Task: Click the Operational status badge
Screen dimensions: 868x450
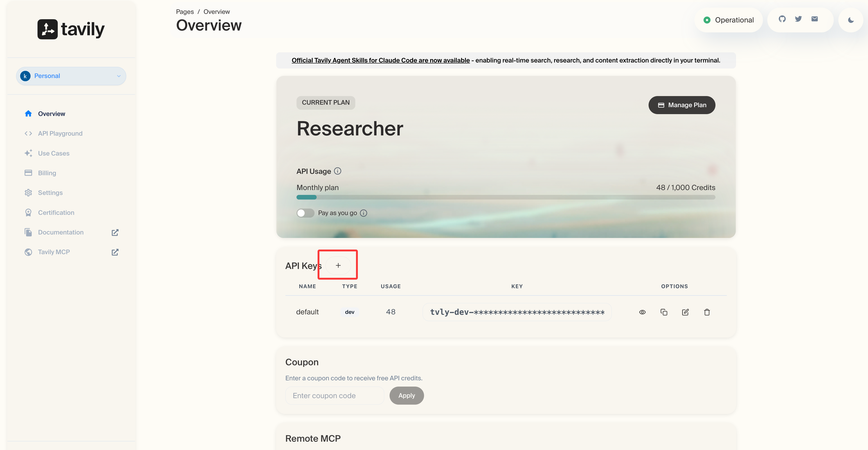Action: [728, 20]
